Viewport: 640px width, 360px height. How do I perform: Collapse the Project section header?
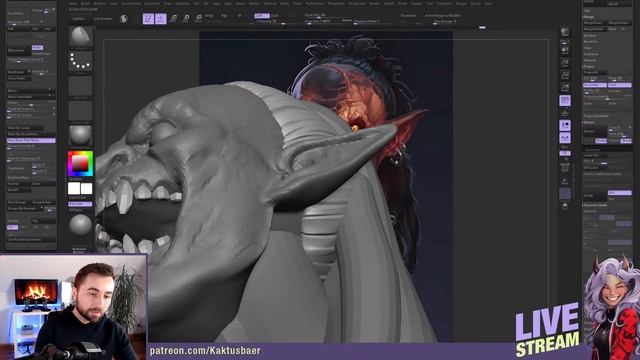coord(589,67)
